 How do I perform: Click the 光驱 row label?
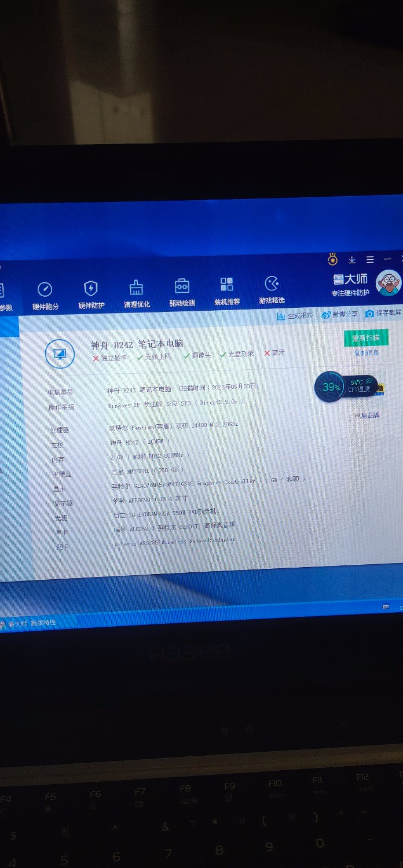tap(61, 518)
